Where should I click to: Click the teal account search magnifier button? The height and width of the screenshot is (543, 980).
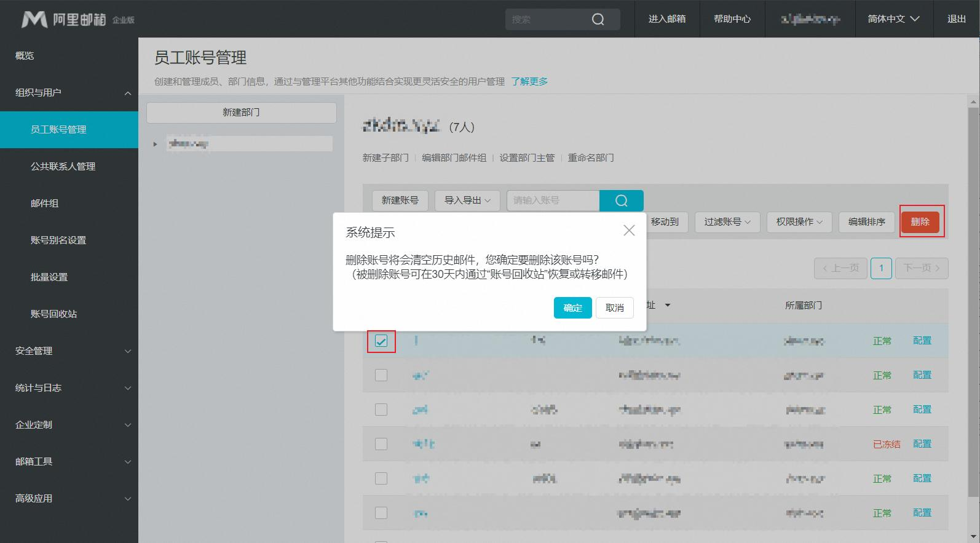click(x=622, y=200)
